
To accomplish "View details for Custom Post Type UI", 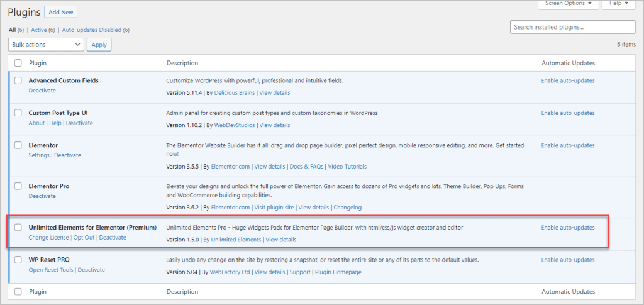I will (275, 125).
